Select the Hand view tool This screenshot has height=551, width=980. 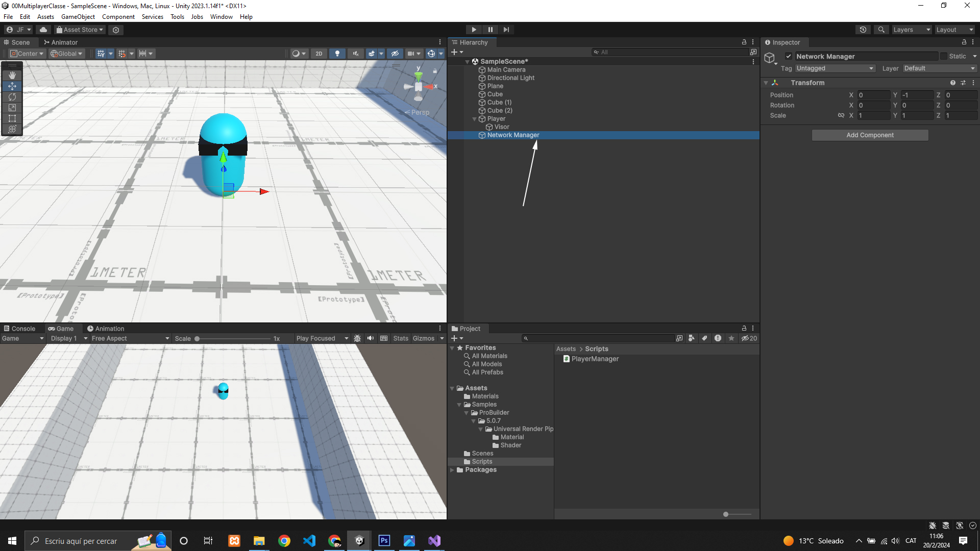12,76
